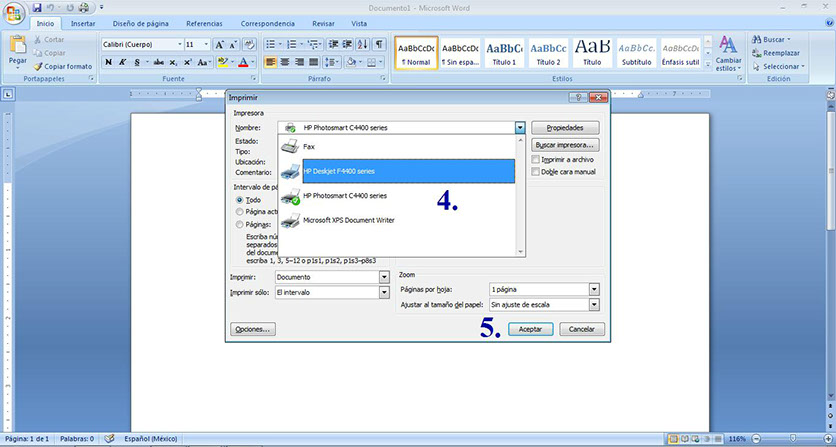This screenshot has height=447, width=836.
Task: Open the Diseño de página tab
Action: [141, 23]
